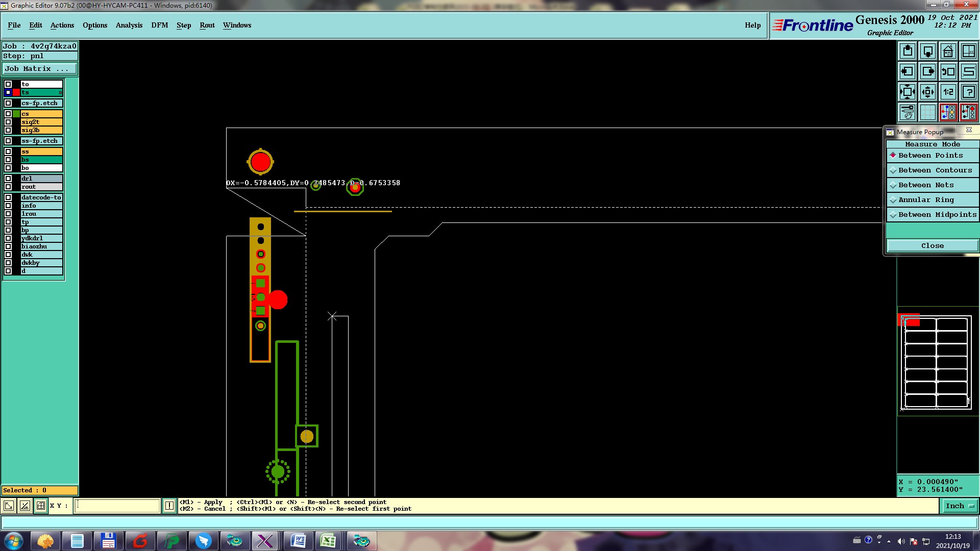The height and width of the screenshot is (551, 980).
Task: Select the biaozhu layer name
Action: tap(41, 246)
